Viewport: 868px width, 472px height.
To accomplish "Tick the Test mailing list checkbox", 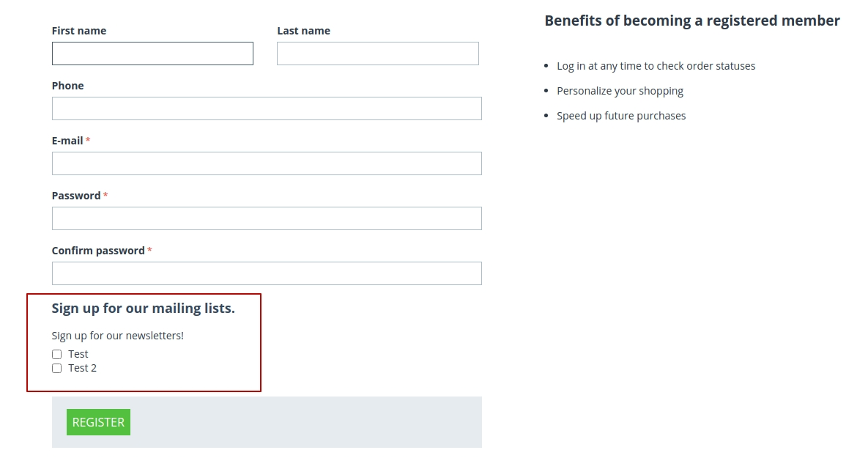I will click(56, 355).
